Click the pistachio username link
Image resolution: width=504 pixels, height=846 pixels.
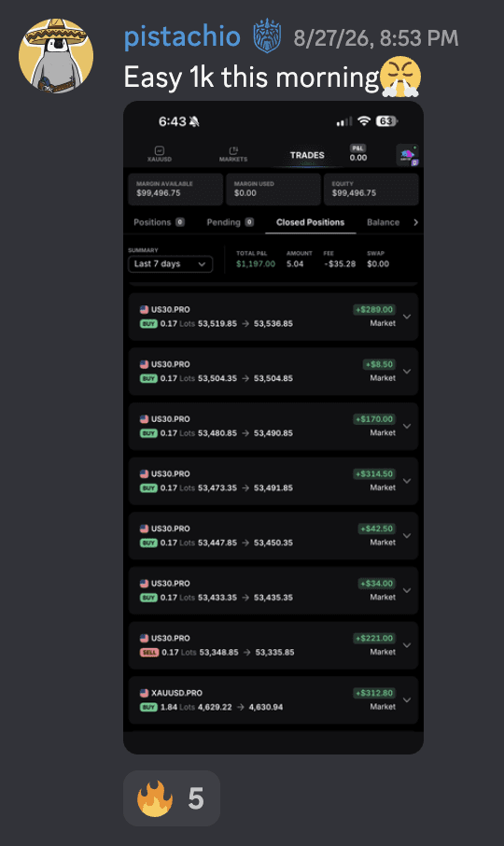[182, 36]
